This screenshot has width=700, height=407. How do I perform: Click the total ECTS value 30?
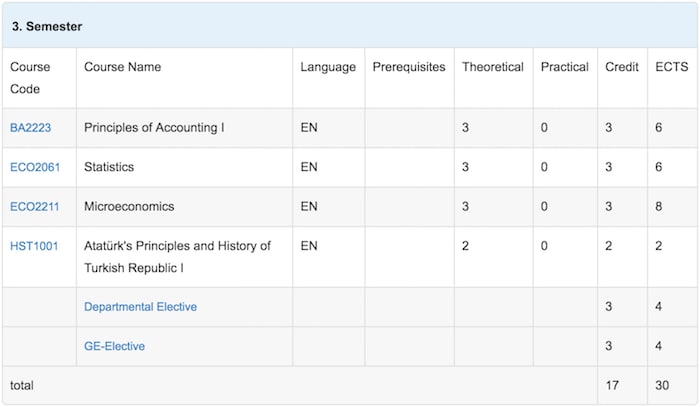tap(662, 385)
